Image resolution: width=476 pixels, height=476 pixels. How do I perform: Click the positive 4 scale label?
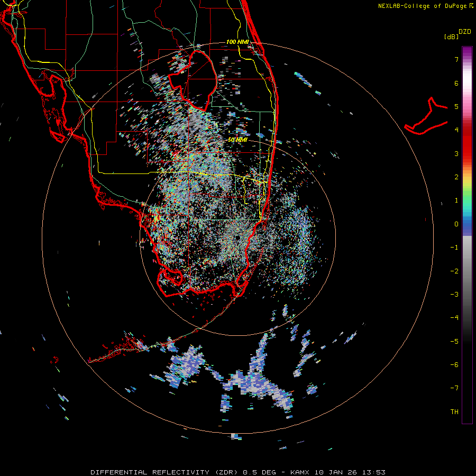tap(456, 130)
